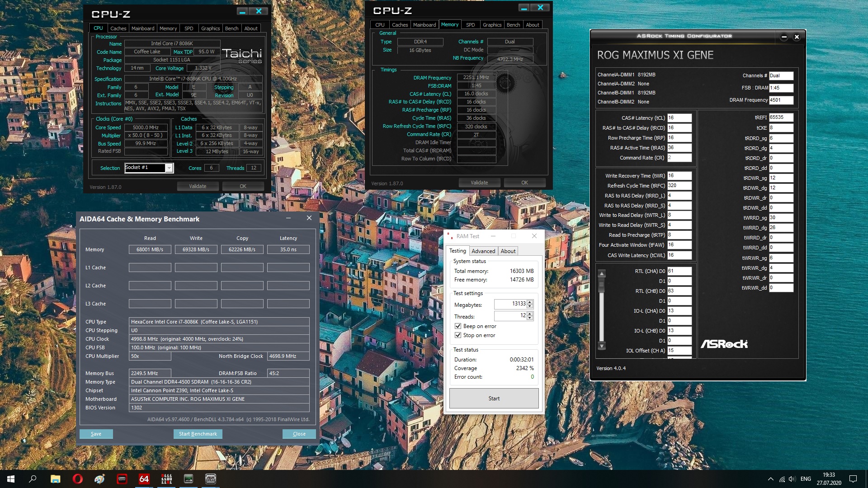Click the Windows Start button
The width and height of the screenshot is (868, 488).
click(x=11, y=479)
